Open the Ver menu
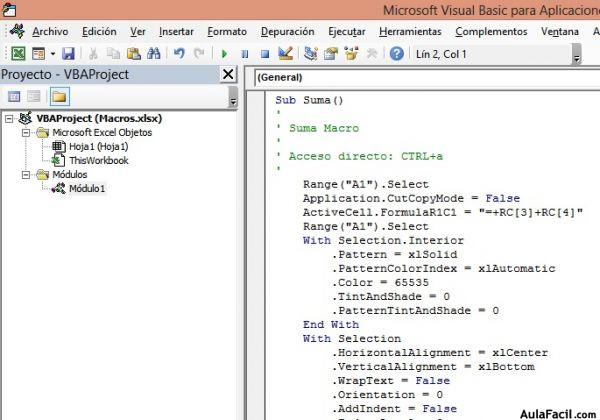The image size is (600, 420). [137, 32]
